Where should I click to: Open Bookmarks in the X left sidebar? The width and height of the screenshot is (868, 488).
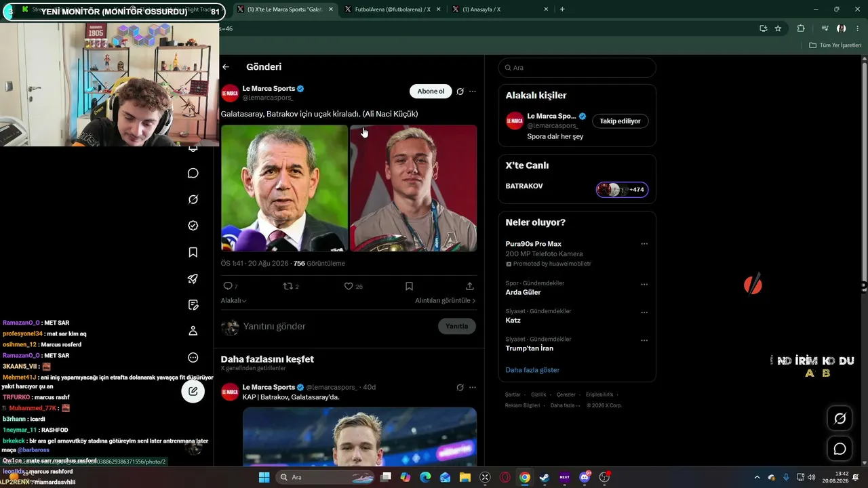tap(193, 252)
